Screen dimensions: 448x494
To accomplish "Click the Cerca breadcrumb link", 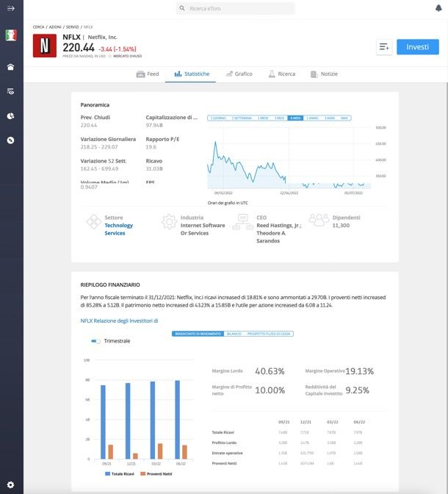I will (38, 27).
